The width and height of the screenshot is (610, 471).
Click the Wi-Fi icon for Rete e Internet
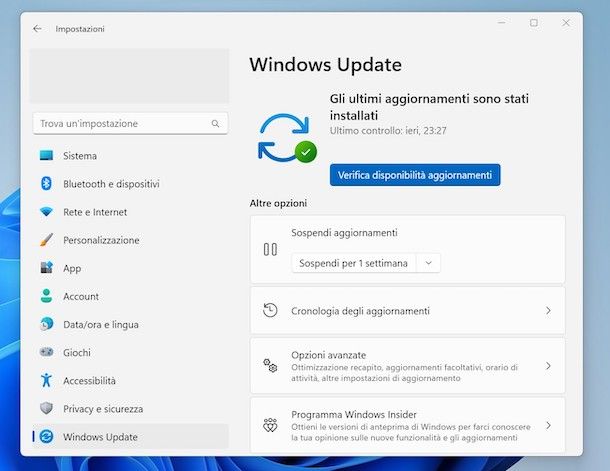46,212
